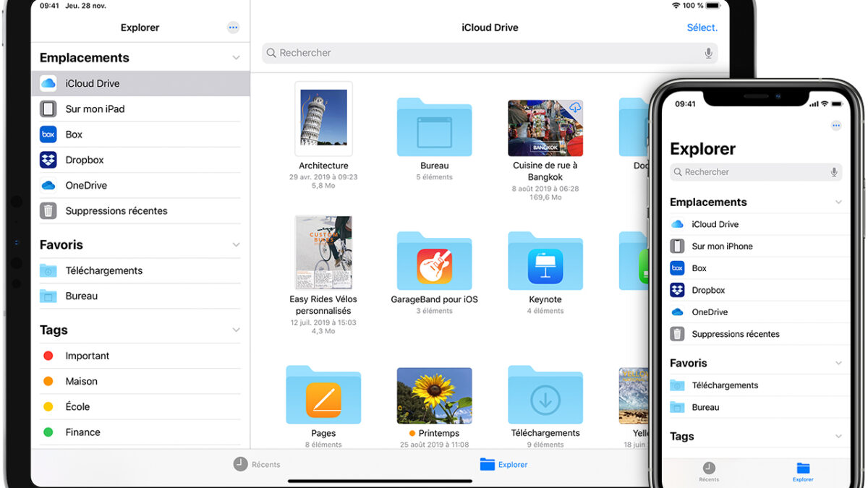Tap the microphone icon in the search bar
The width and height of the screenshot is (868, 488).
[708, 53]
